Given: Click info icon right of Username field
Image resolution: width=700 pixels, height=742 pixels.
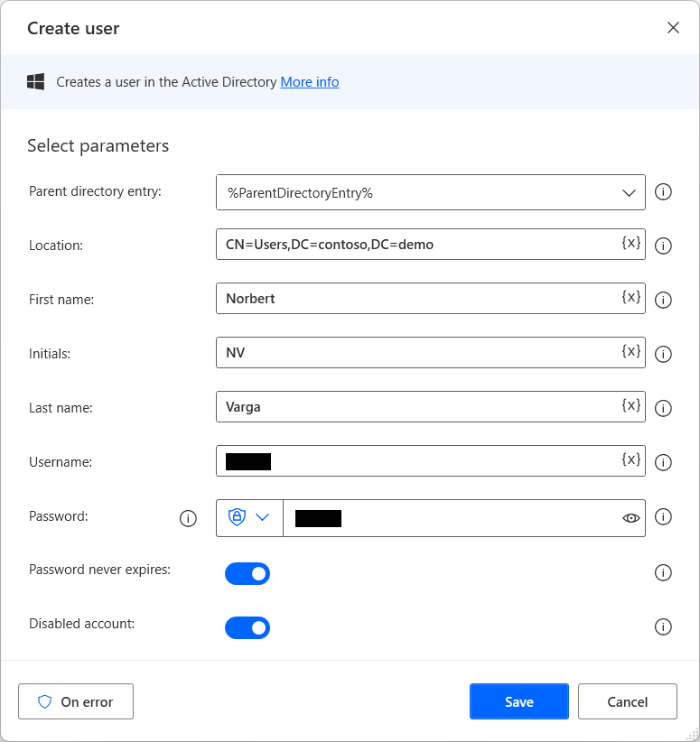Looking at the screenshot, I should pos(663,462).
